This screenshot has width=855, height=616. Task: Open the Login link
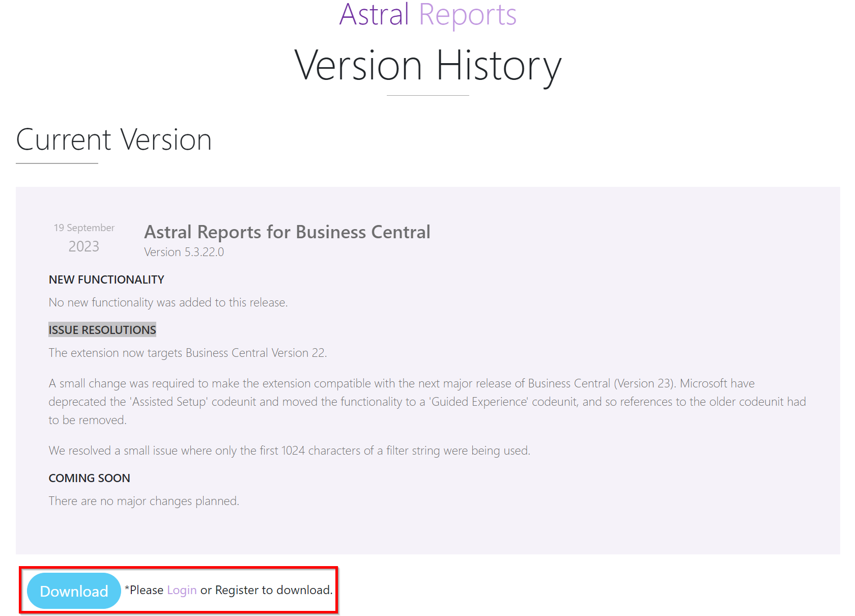182,590
